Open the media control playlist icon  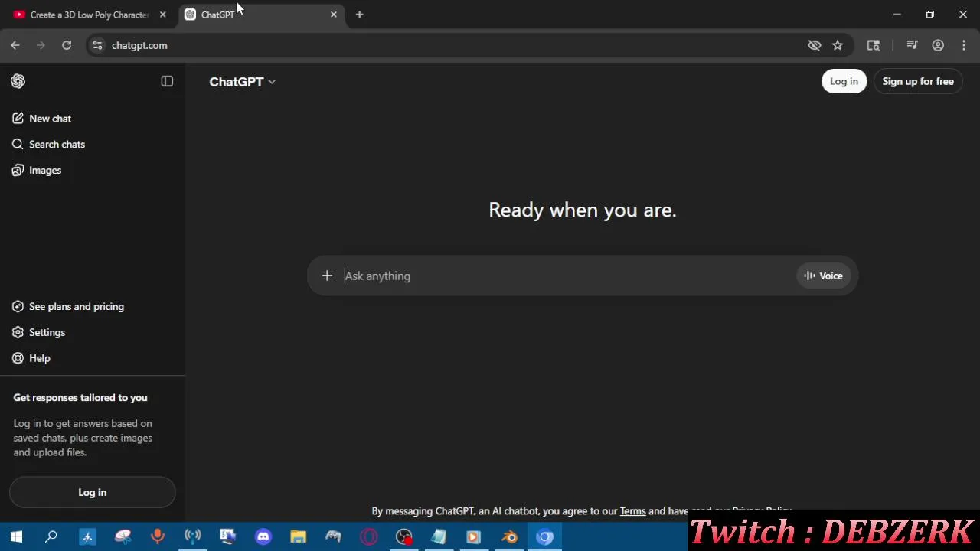[912, 45]
